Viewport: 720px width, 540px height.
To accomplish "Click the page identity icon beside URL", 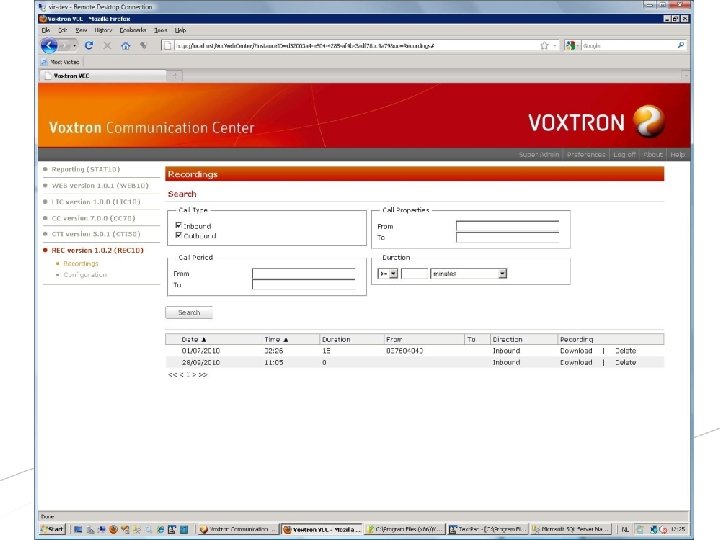I will pyautogui.click(x=168, y=45).
